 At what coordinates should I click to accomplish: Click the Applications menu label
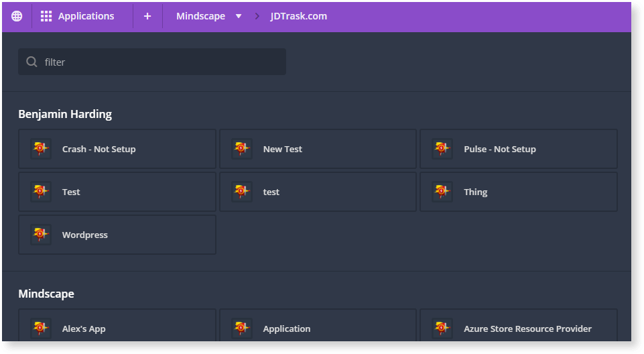tap(86, 16)
